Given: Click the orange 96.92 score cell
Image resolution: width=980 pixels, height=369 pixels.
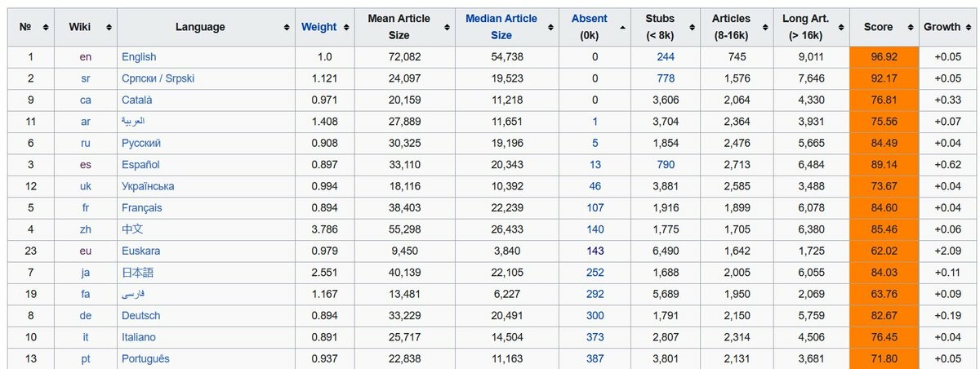Looking at the screenshot, I should [x=884, y=57].
